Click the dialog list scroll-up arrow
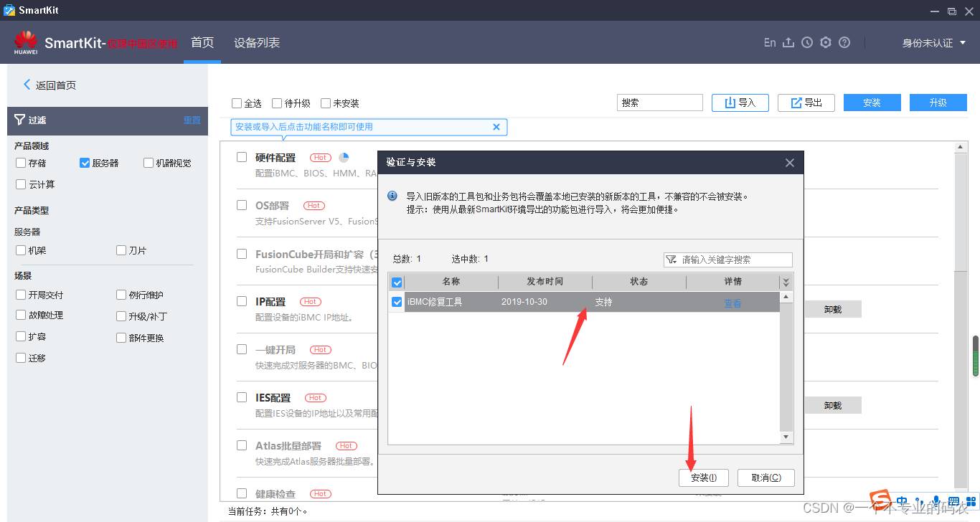The height and width of the screenshot is (522, 980). click(x=786, y=297)
